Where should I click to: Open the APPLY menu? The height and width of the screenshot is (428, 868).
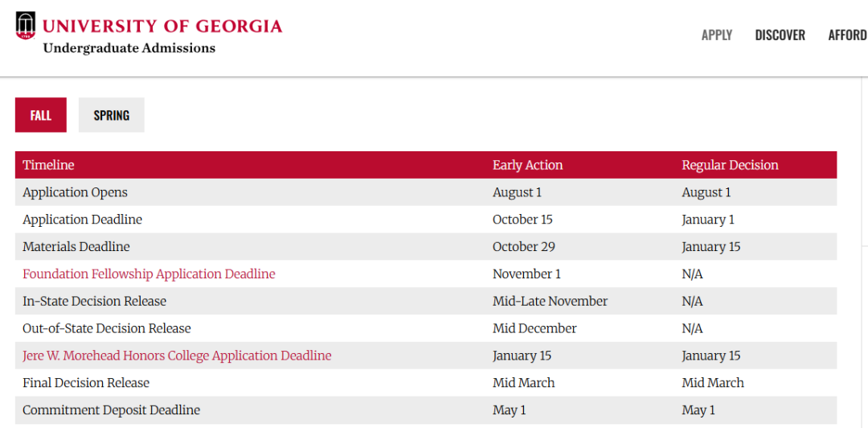click(717, 35)
